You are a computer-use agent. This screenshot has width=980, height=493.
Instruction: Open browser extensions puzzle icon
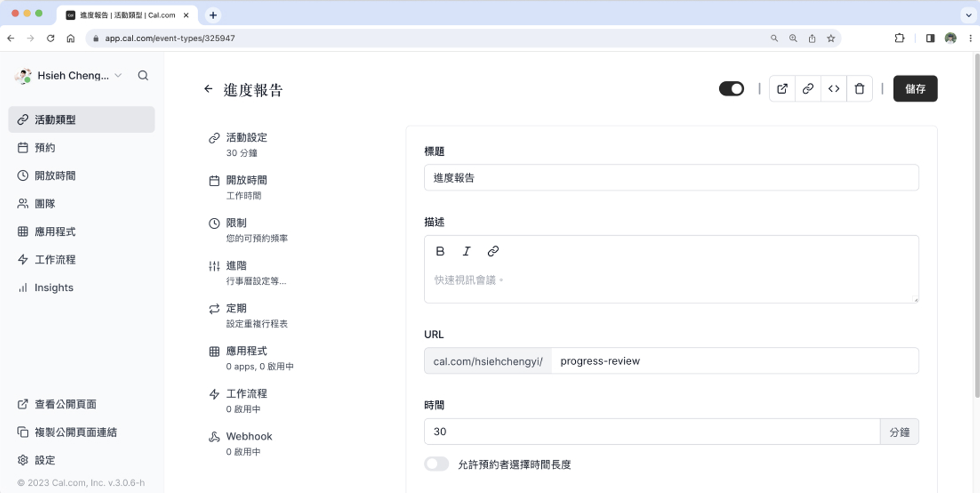pos(899,38)
